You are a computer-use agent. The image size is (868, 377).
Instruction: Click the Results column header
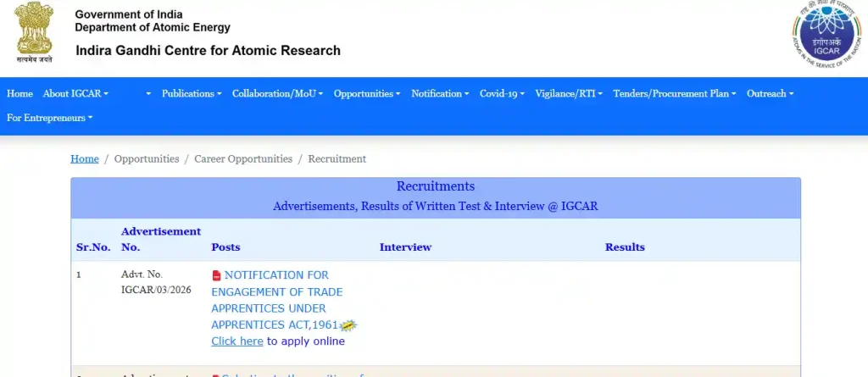coord(625,247)
